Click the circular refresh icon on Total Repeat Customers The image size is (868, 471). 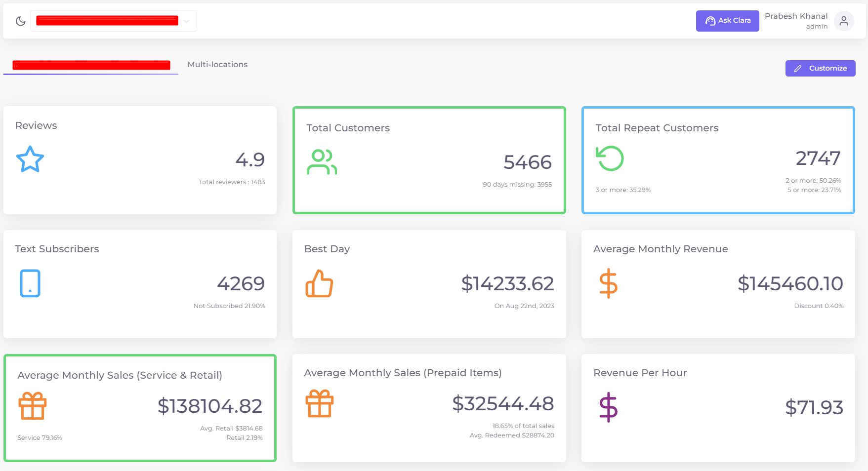[x=610, y=159]
